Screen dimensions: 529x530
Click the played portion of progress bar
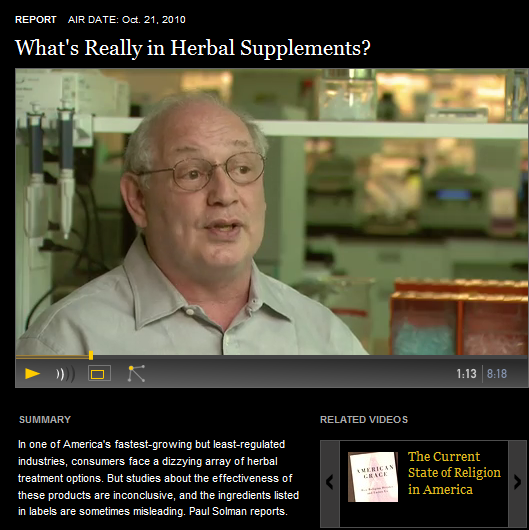(52, 356)
